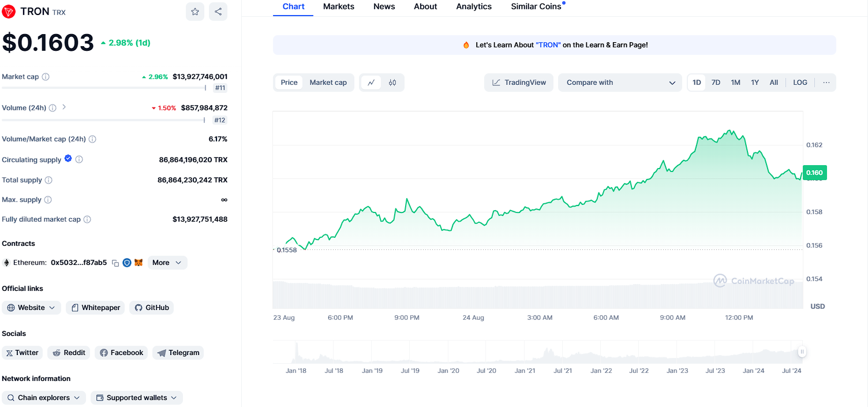Viewport: 868px width, 407px height.
Task: Select the Price chart toggle
Action: [289, 83]
